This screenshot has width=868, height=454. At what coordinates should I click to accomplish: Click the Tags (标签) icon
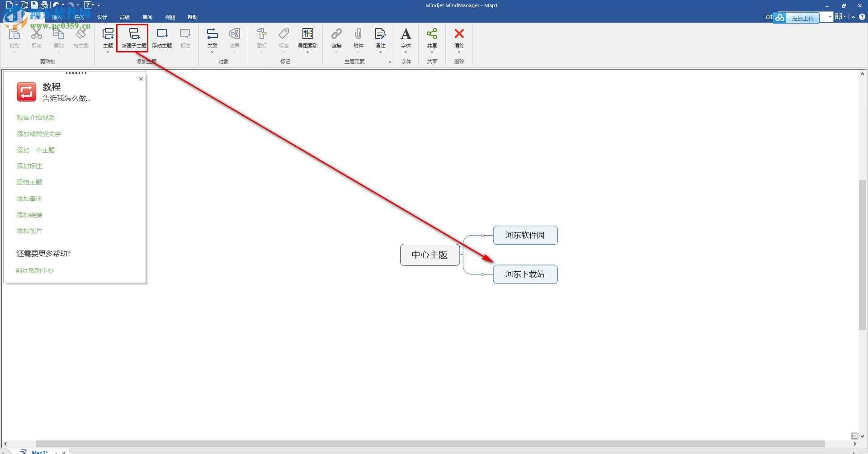pyautogui.click(x=284, y=34)
